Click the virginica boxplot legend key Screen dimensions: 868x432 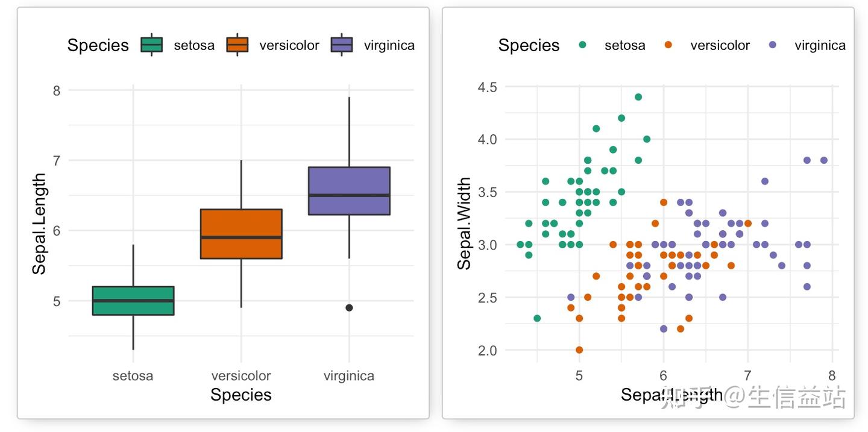pyautogui.click(x=342, y=45)
